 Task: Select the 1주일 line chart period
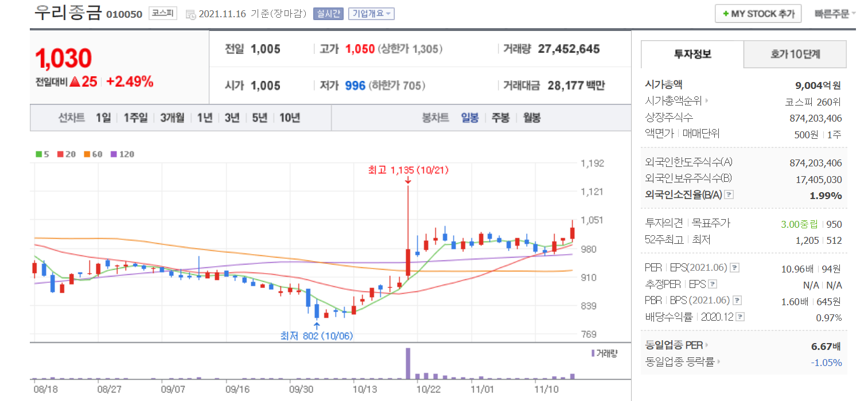click(x=135, y=118)
